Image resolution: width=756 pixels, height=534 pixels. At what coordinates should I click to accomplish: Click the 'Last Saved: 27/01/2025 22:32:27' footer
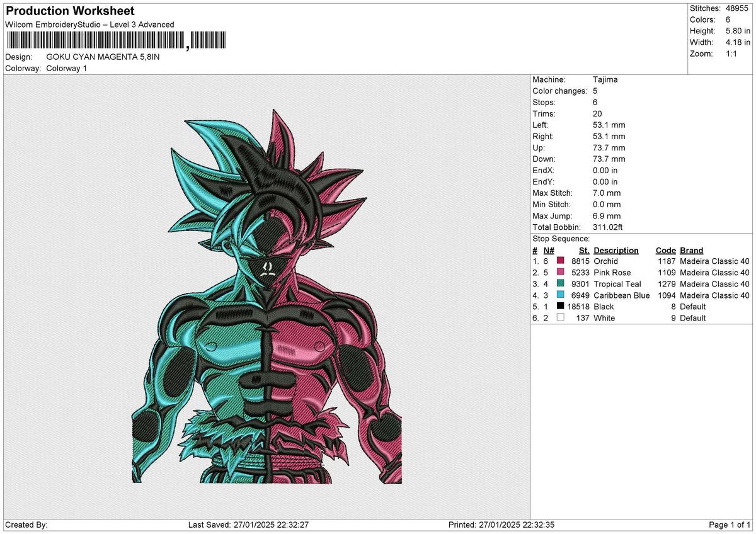coord(248,525)
